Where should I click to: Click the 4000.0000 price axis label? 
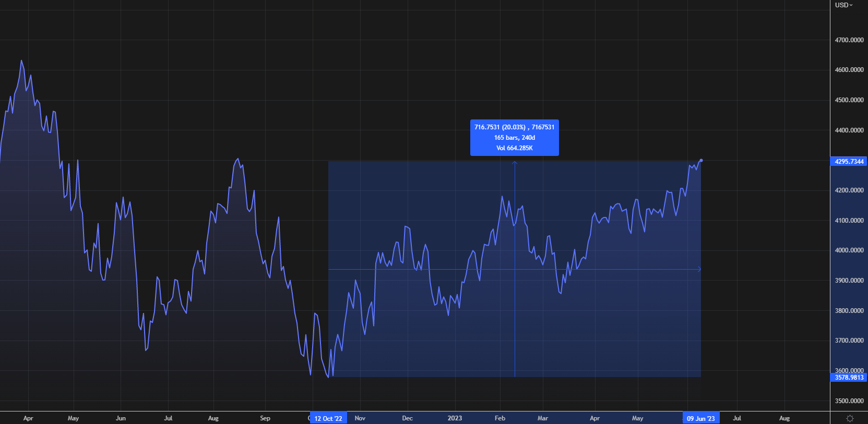(x=849, y=250)
